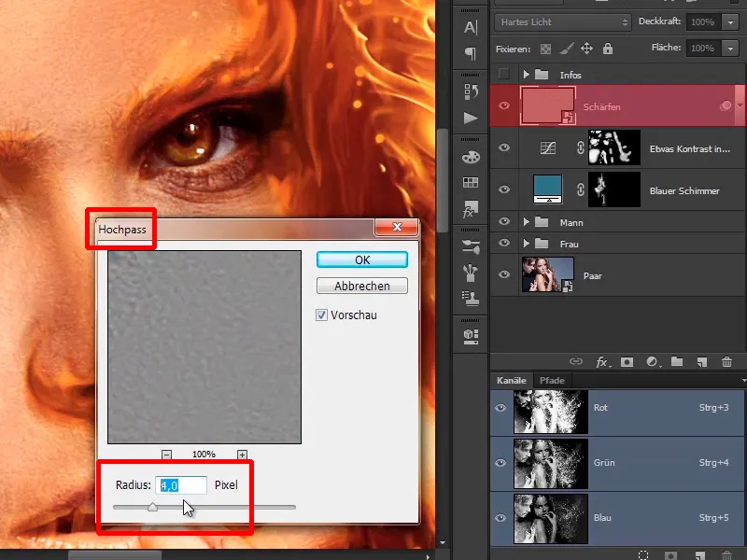Toggle visibility box of Infos group

point(503,74)
